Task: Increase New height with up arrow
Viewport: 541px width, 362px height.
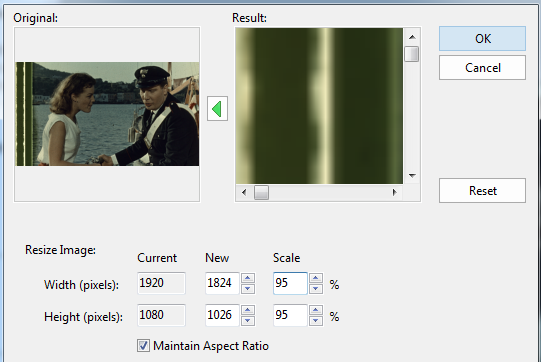Action: [x=248, y=310]
